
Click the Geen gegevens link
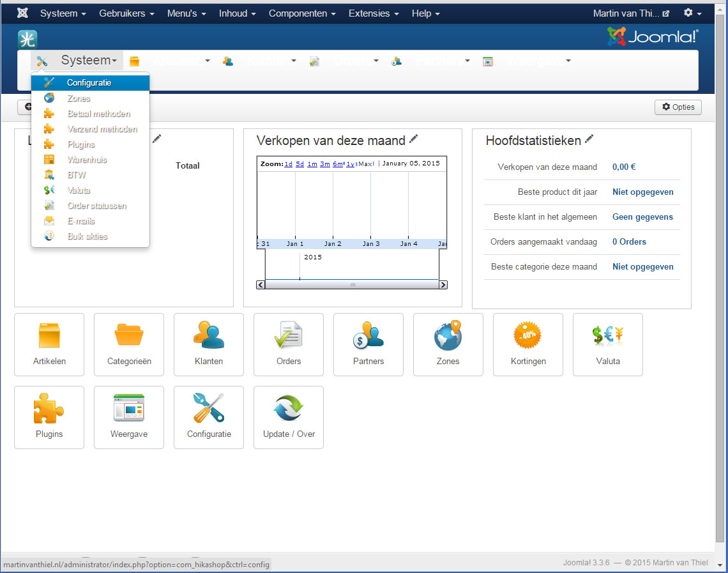642,217
